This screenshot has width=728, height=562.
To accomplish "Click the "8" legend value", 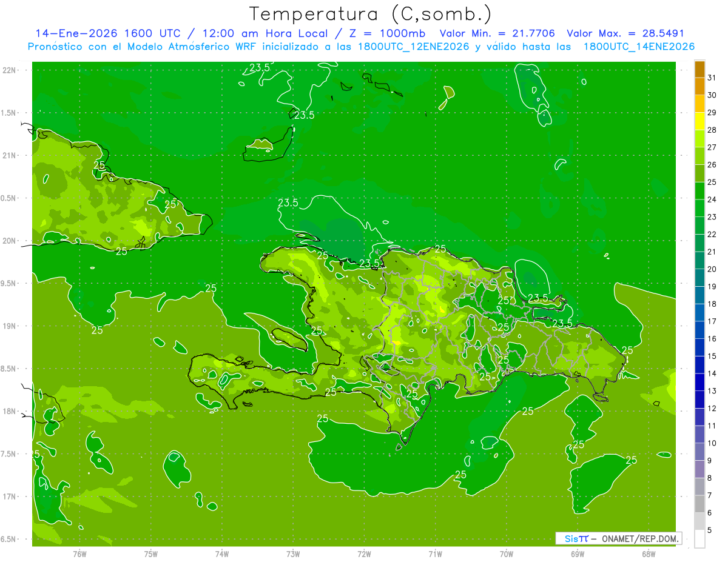I will (710, 478).
